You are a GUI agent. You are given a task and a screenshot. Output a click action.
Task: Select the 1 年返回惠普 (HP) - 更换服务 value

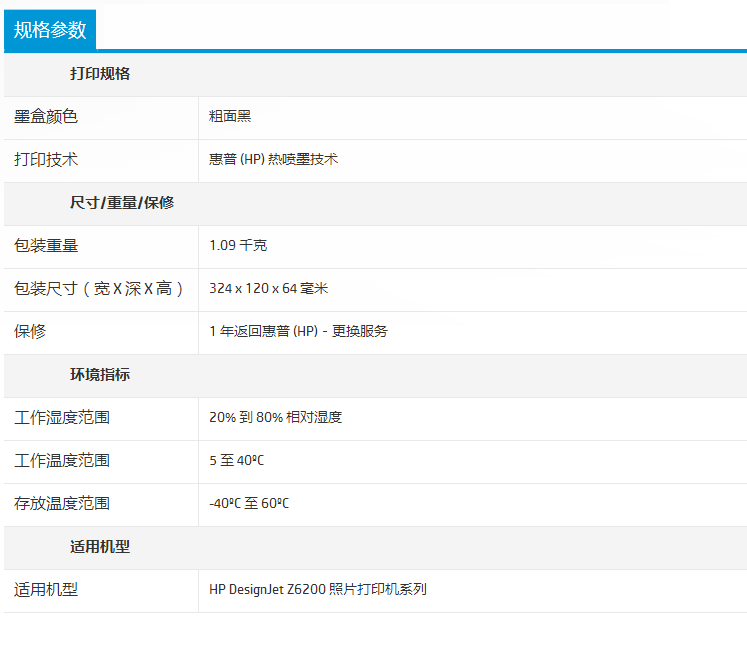point(299,331)
